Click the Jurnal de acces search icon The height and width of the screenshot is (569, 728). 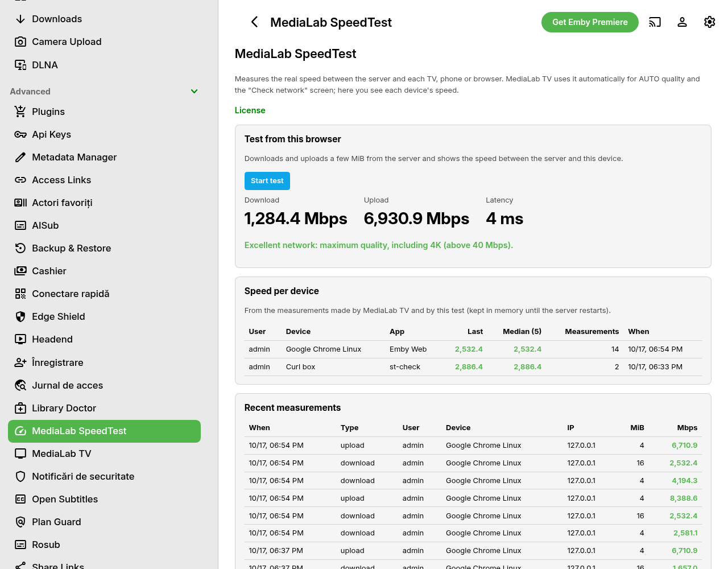(x=20, y=385)
